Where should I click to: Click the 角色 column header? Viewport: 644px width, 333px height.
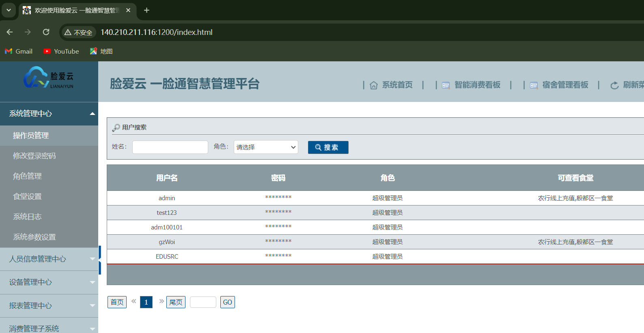[388, 178]
